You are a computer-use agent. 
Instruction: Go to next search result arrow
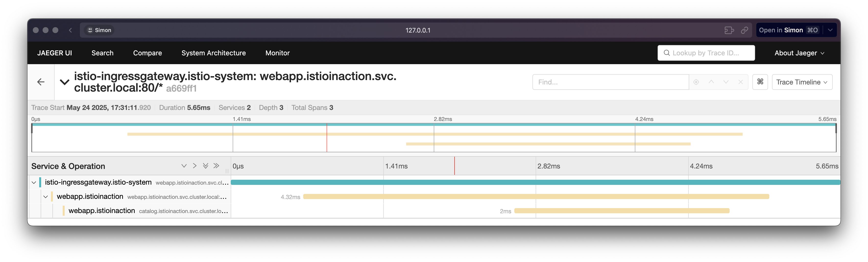pyautogui.click(x=726, y=82)
